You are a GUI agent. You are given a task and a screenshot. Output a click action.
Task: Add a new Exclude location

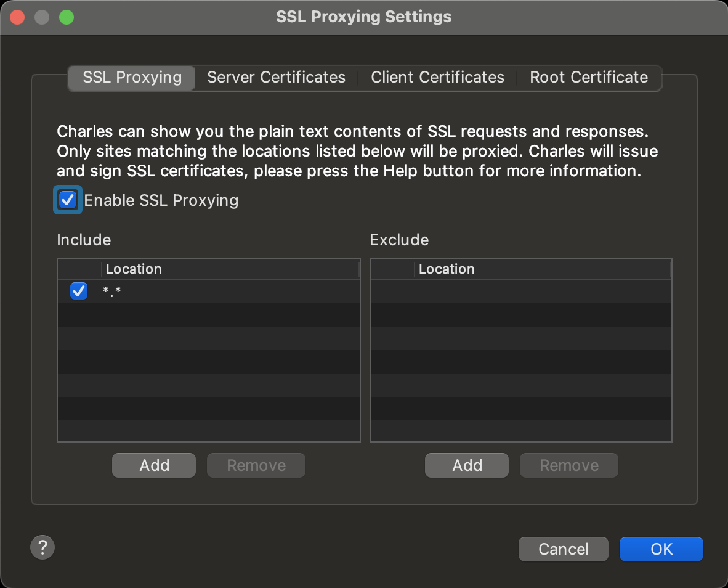466,465
